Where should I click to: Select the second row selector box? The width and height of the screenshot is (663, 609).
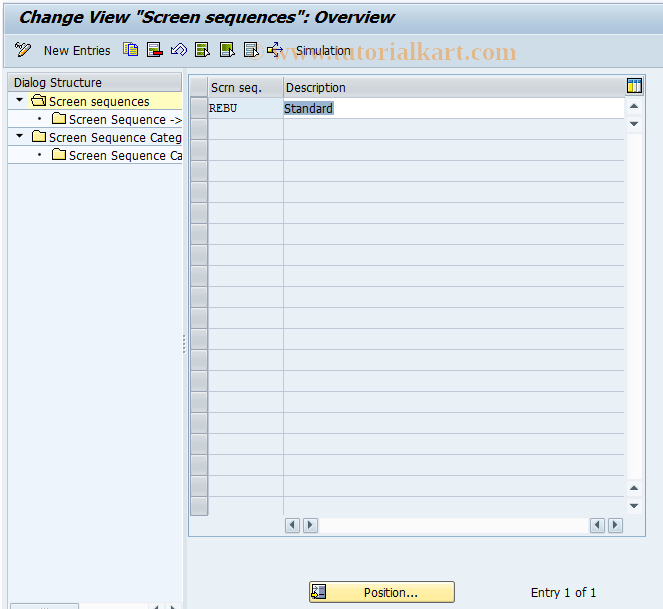click(x=199, y=129)
